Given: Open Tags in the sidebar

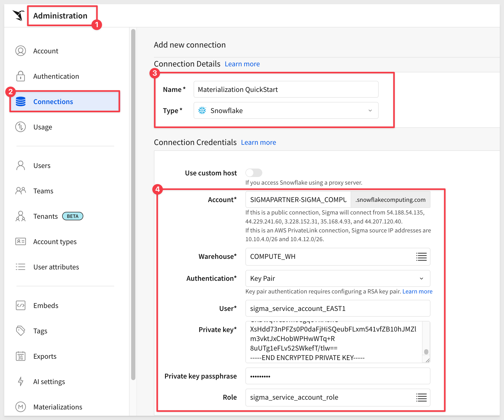Looking at the screenshot, I should click(40, 331).
